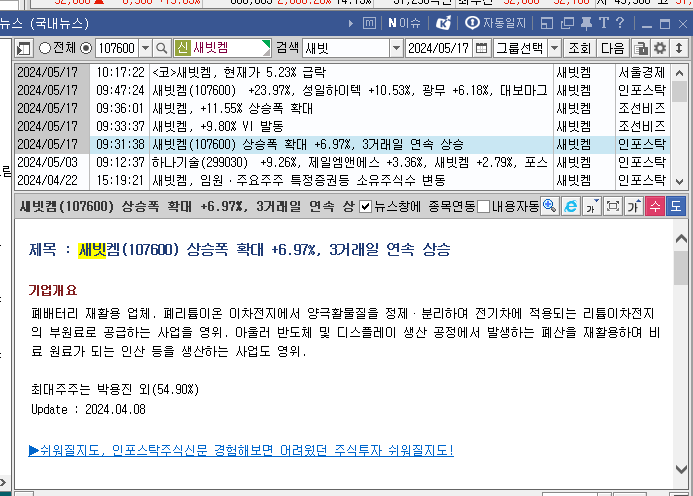
Task: Expand the 107600 stock code dropdown
Action: coord(145,48)
